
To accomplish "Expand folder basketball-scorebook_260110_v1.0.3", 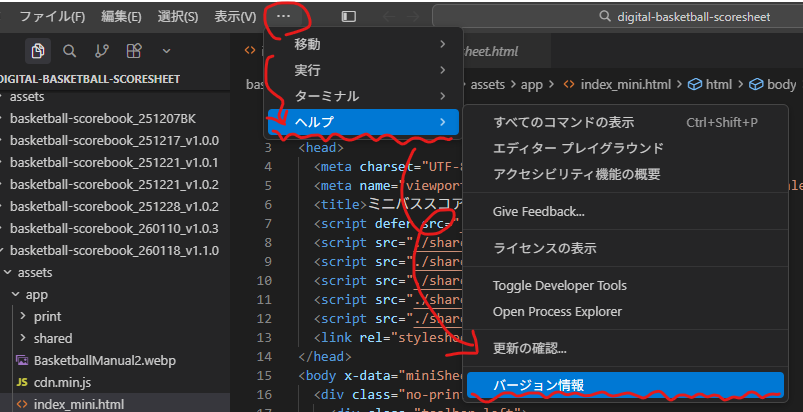I will pyautogui.click(x=115, y=229).
